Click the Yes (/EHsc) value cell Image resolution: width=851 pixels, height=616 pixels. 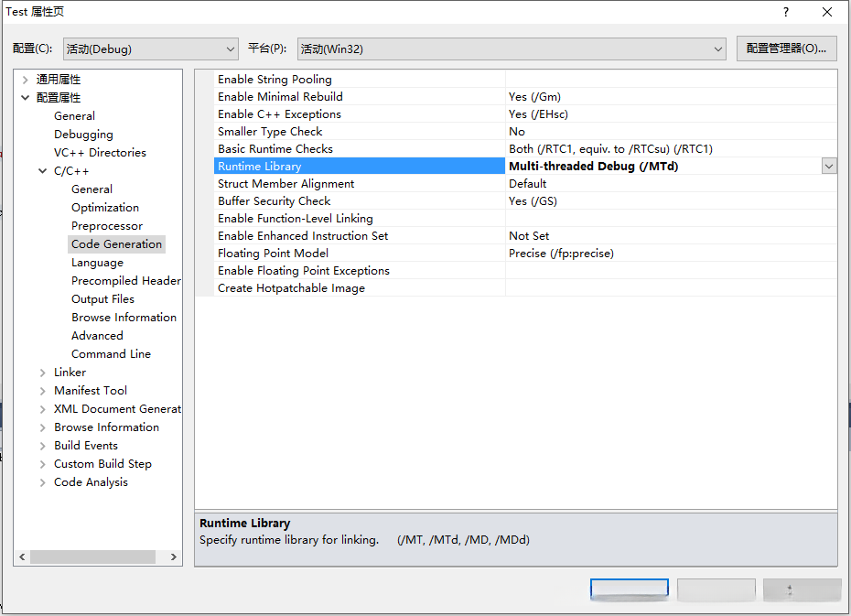671,114
